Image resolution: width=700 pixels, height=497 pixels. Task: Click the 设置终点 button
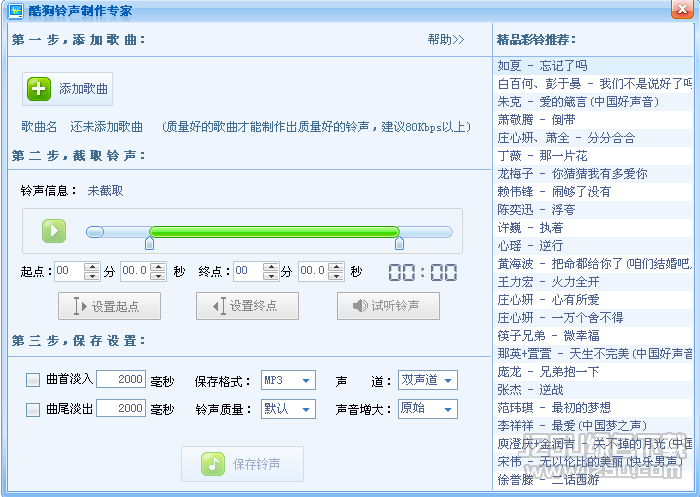pos(247,306)
